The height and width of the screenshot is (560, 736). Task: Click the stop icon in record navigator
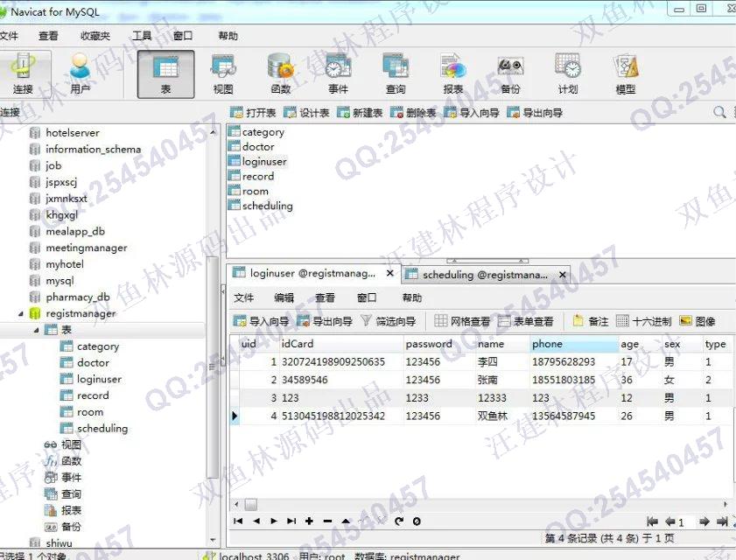pyautogui.click(x=417, y=521)
